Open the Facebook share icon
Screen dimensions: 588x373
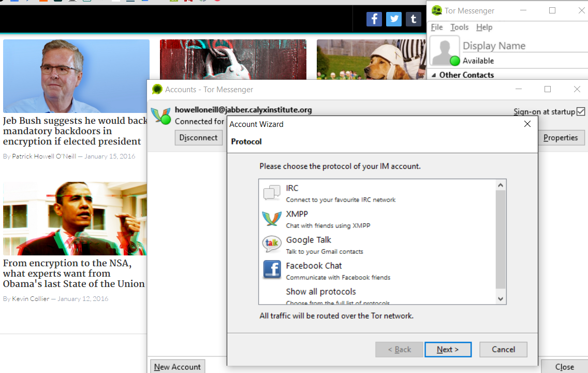tap(374, 19)
